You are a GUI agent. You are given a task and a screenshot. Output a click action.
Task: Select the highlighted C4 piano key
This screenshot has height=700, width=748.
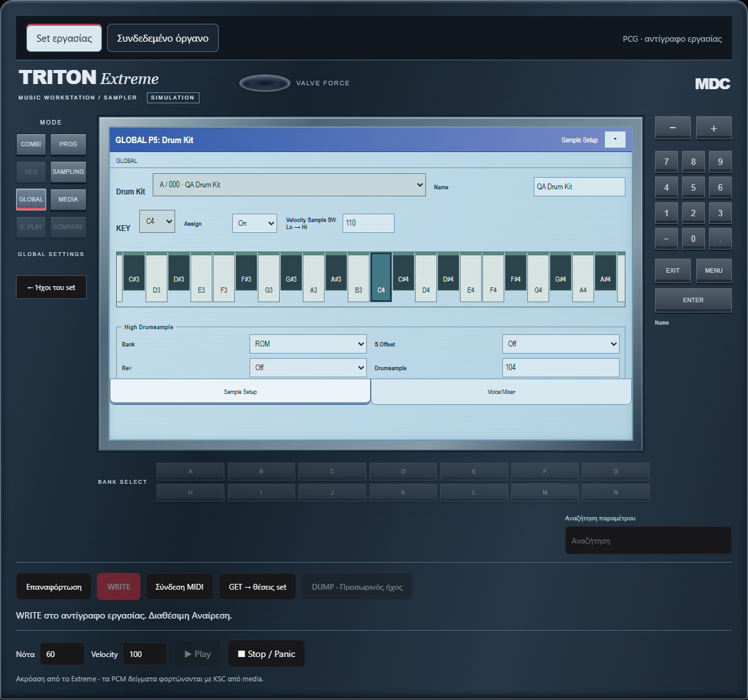[381, 278]
